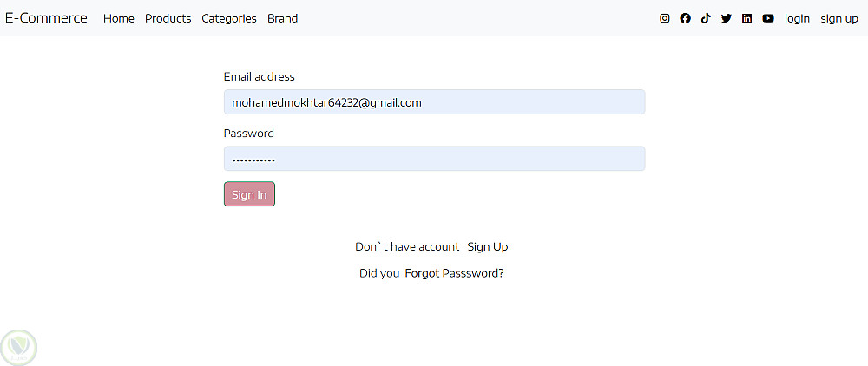The image size is (868, 366).
Task: Follow the Sign Up link below form
Action: pyautogui.click(x=488, y=247)
